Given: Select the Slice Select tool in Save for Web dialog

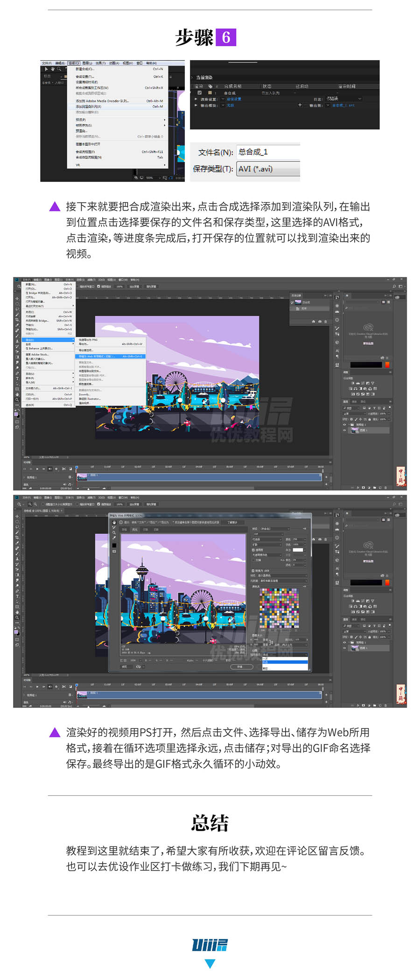Looking at the screenshot, I should (x=114, y=527).
